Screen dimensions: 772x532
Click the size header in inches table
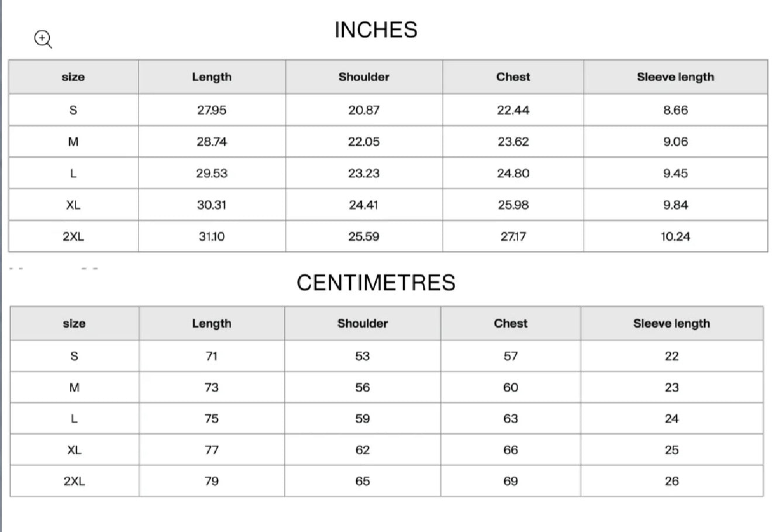click(73, 77)
